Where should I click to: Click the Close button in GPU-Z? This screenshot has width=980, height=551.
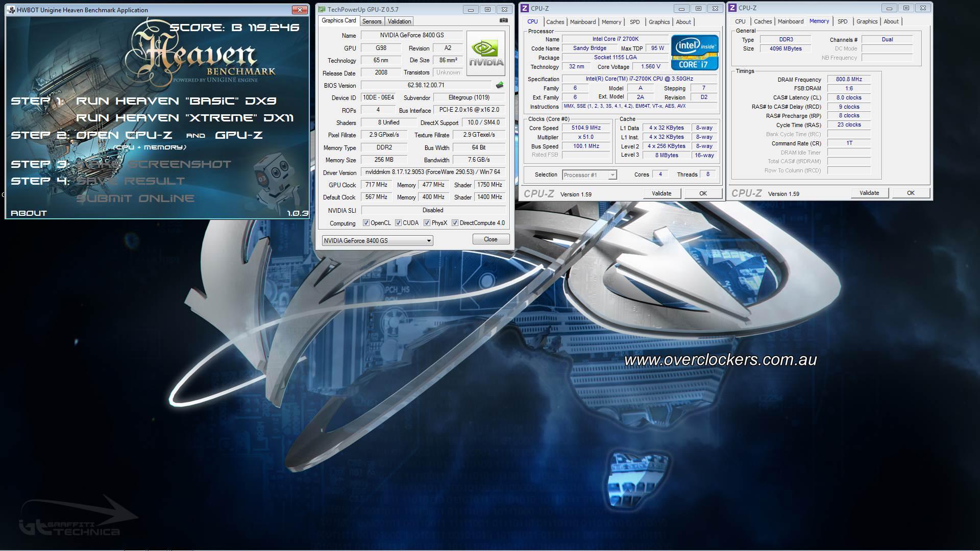click(491, 239)
